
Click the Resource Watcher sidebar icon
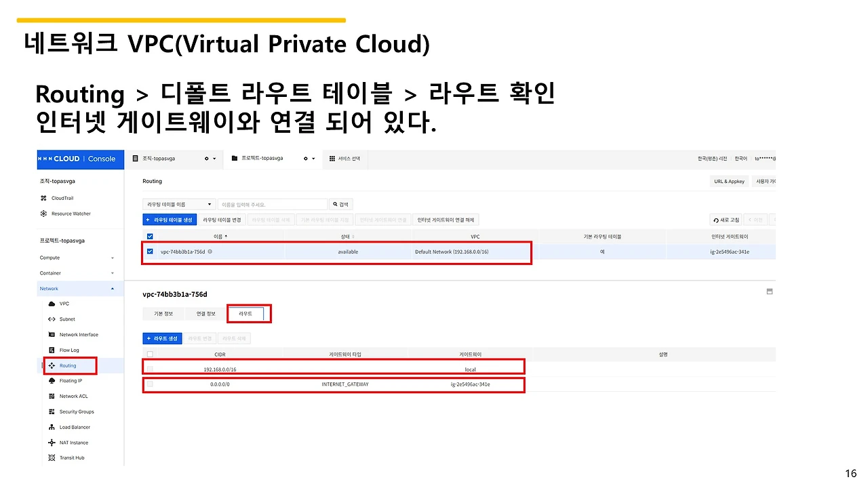point(43,213)
